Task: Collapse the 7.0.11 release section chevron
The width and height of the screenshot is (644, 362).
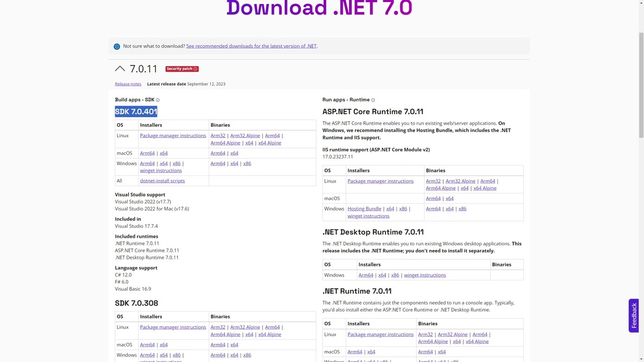Action: (120, 69)
